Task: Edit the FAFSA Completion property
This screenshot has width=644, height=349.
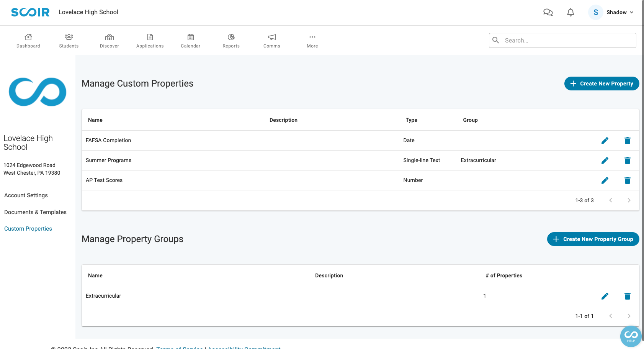Action: pyautogui.click(x=605, y=141)
